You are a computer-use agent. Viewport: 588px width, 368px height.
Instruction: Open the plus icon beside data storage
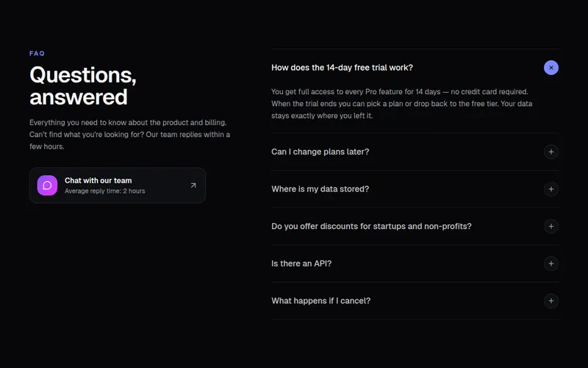point(551,189)
